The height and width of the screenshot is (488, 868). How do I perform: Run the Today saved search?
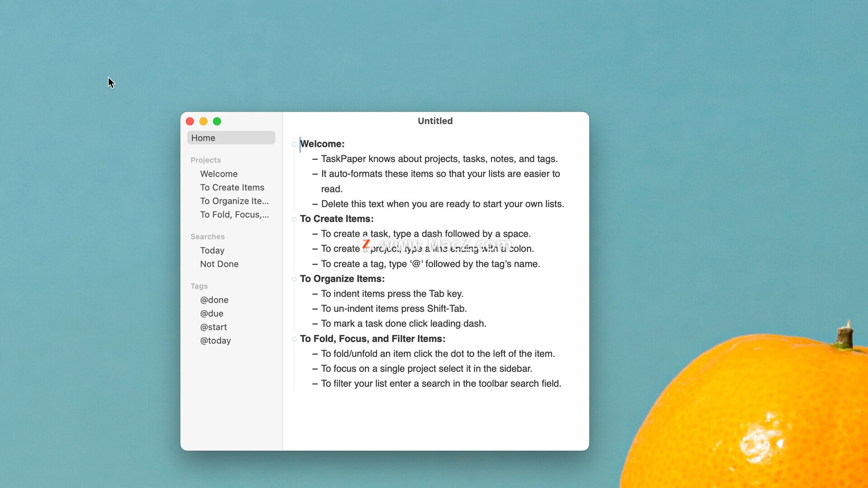coord(212,250)
